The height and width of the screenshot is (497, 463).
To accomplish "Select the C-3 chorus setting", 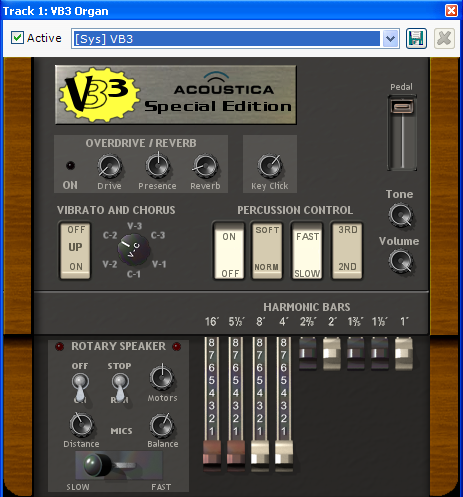I will (x=158, y=235).
